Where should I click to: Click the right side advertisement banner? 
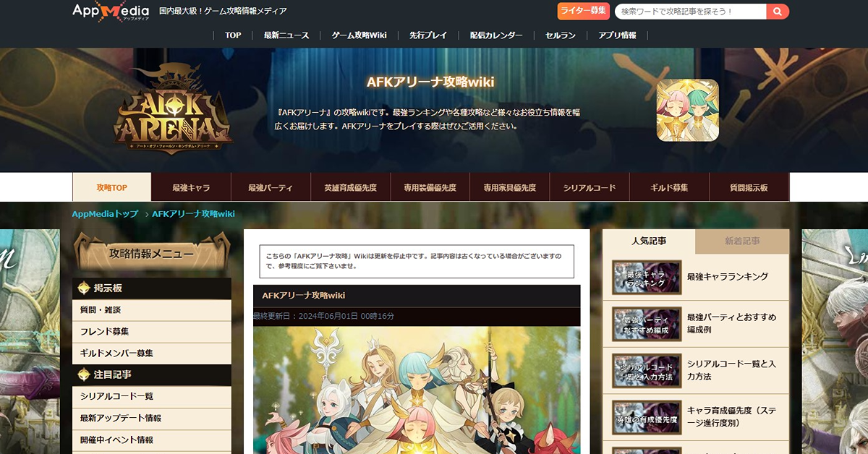pos(835,341)
